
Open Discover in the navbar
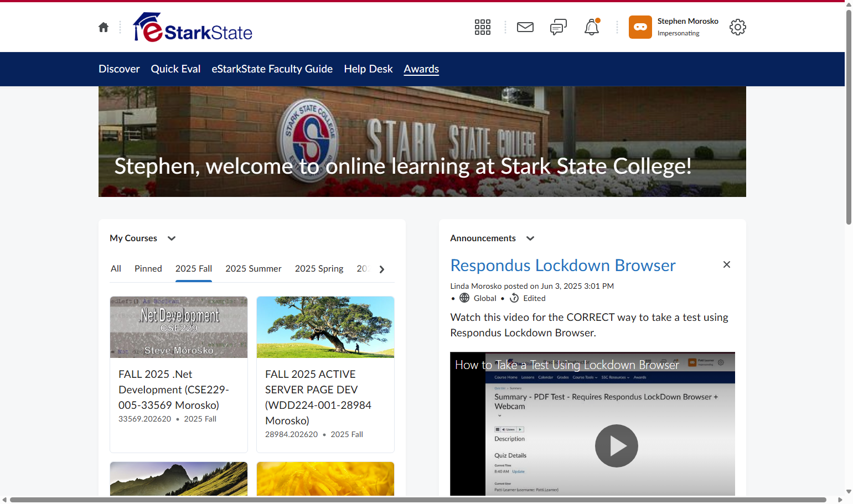119,69
